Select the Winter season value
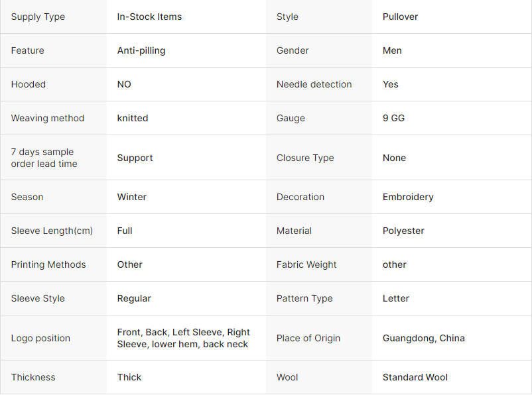Viewport: 532px width, 395px height. pyautogui.click(x=131, y=197)
